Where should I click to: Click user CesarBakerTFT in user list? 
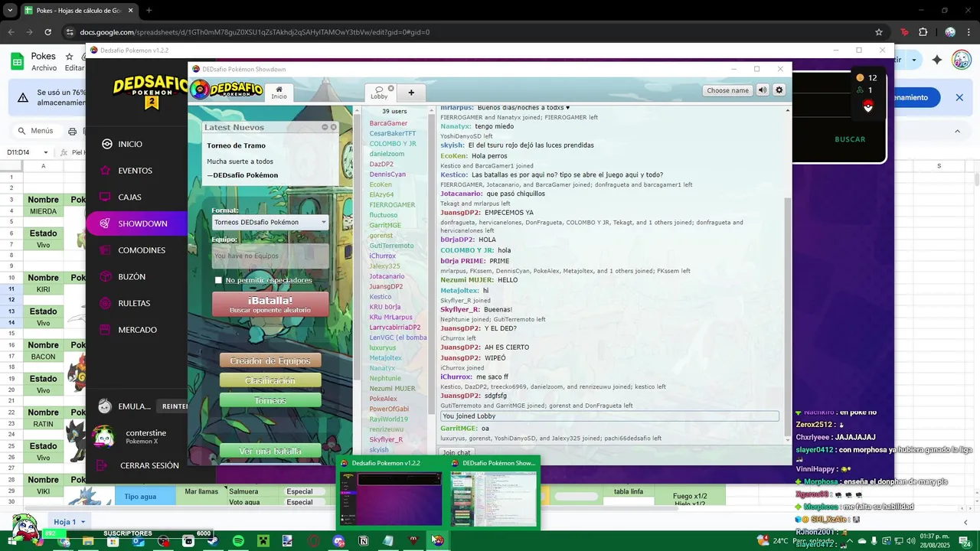[x=393, y=133]
